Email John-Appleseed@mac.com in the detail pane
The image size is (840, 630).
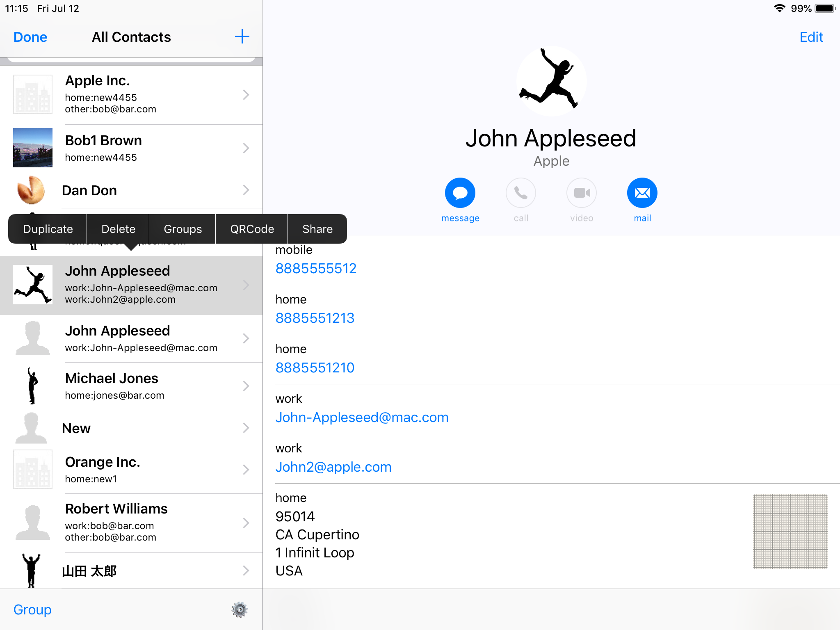(x=362, y=417)
